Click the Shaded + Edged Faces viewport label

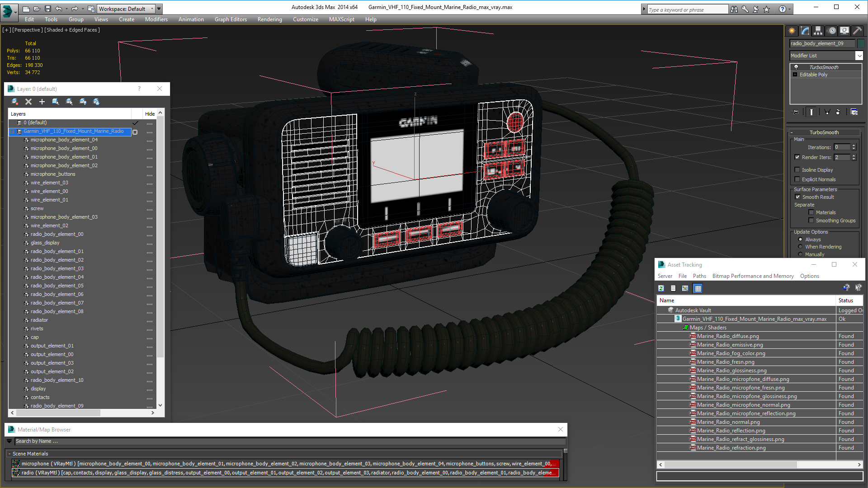[72, 30]
